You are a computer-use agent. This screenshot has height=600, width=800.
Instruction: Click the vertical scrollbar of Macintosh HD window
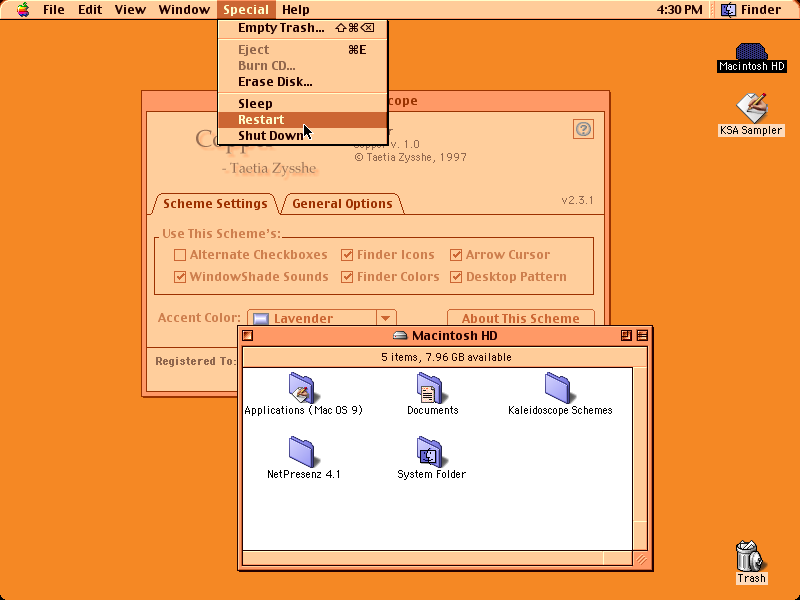pyautogui.click(x=640, y=459)
